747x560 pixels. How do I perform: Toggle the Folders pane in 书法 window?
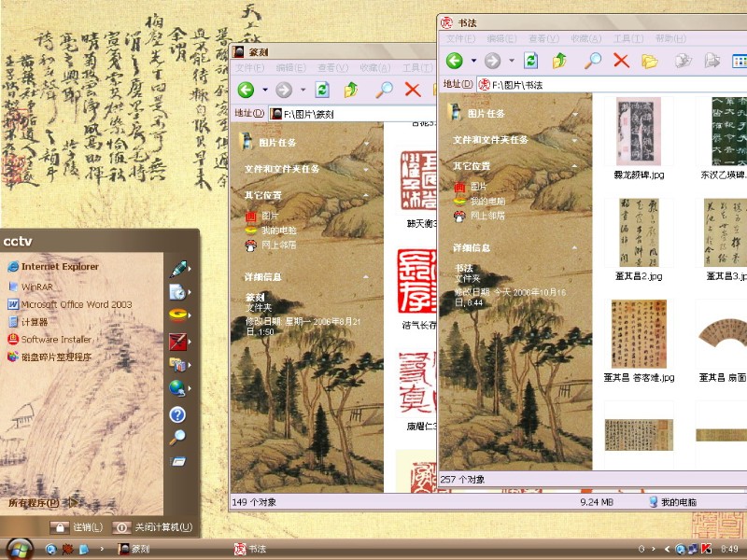[x=649, y=61]
